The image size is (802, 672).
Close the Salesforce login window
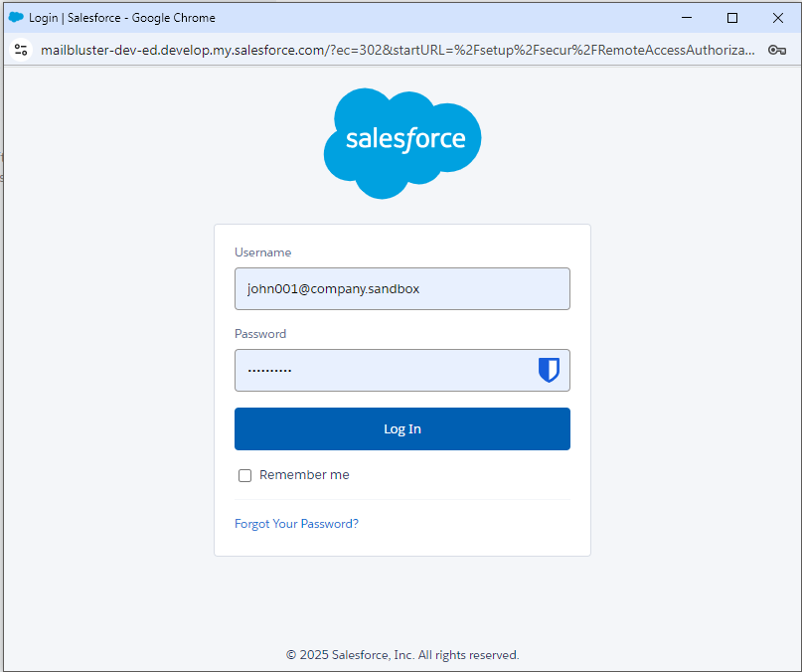[x=778, y=18]
